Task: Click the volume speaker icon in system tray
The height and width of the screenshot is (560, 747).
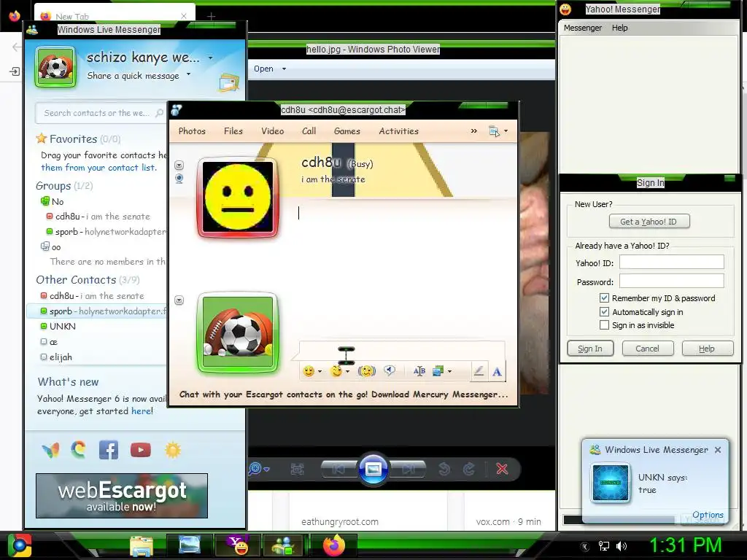Action: point(622,546)
